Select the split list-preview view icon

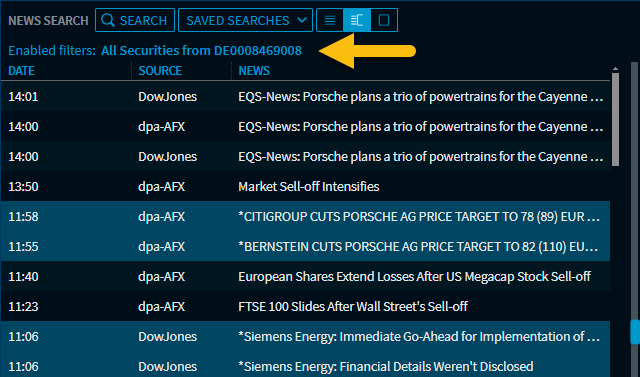(357, 20)
